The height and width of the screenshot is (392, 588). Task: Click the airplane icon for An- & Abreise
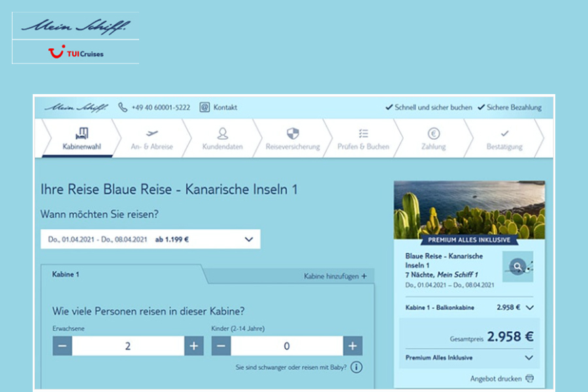click(152, 133)
